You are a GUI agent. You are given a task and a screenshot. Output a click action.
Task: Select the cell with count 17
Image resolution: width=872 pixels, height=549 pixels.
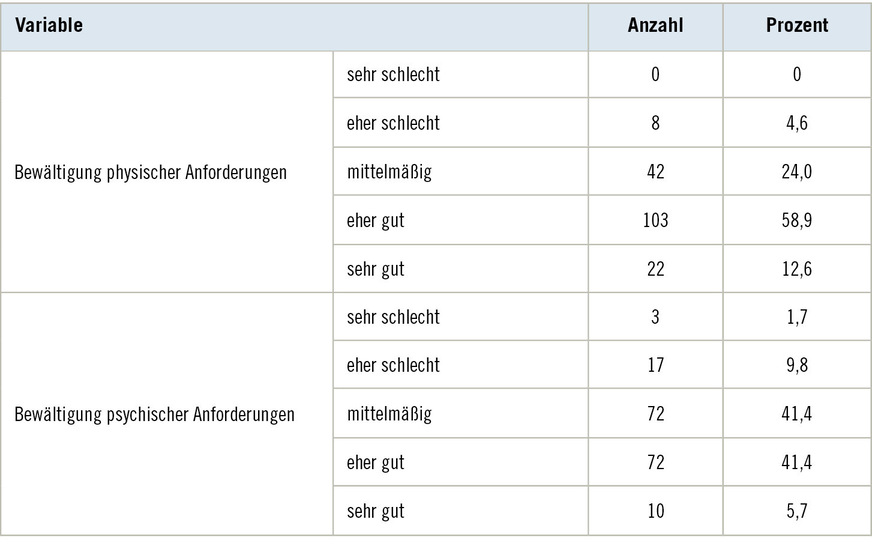point(655,365)
